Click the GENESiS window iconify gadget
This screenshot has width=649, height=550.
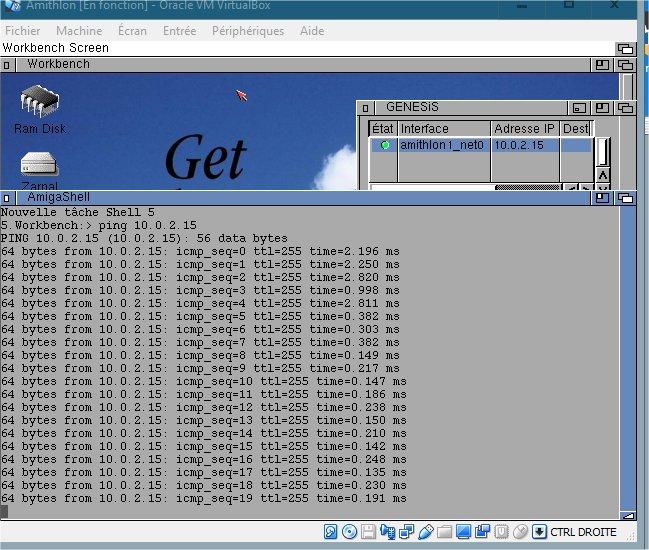point(579,108)
